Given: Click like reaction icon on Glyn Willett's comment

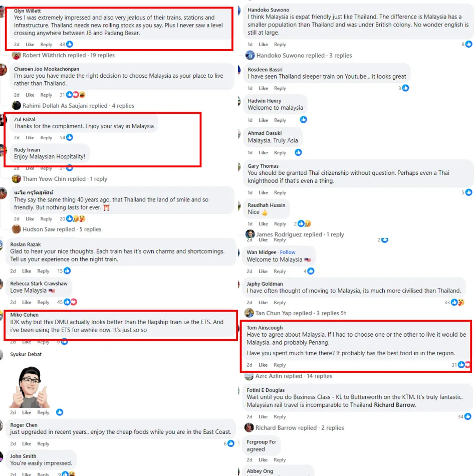Looking at the screenshot, I should 70,44.
